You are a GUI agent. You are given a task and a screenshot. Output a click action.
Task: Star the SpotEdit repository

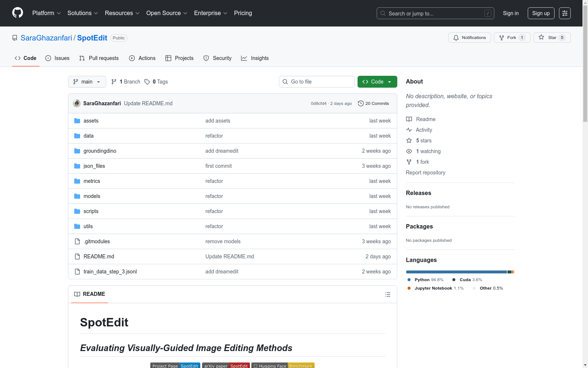552,38
